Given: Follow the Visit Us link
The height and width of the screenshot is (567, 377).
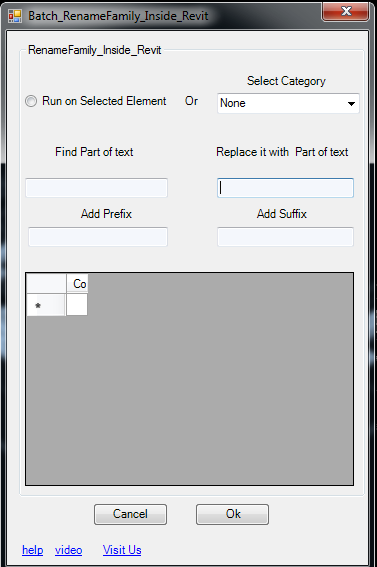Looking at the screenshot, I should (x=122, y=550).
